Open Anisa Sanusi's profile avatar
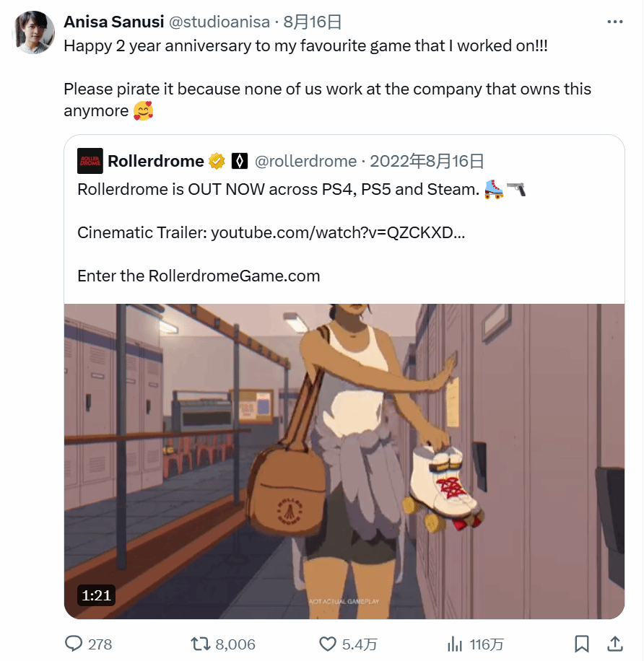The image size is (644, 661). (x=33, y=32)
